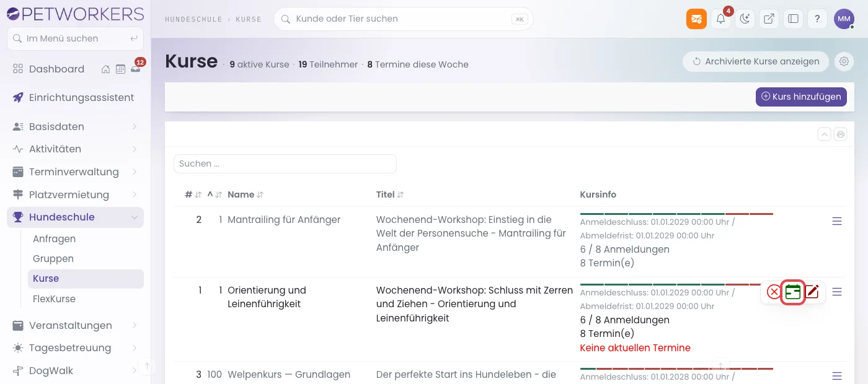This screenshot has height=384, width=868.
Task: Open help via the question mark icon
Action: [x=817, y=19]
